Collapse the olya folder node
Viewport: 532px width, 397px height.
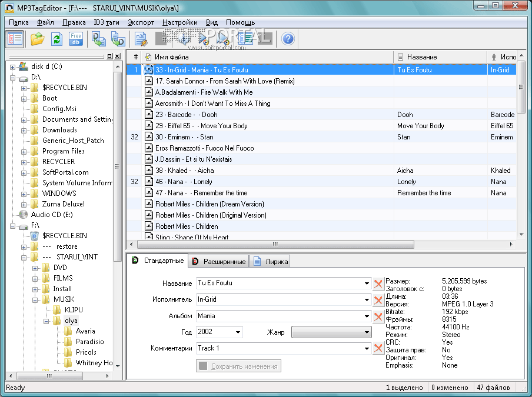point(46,321)
